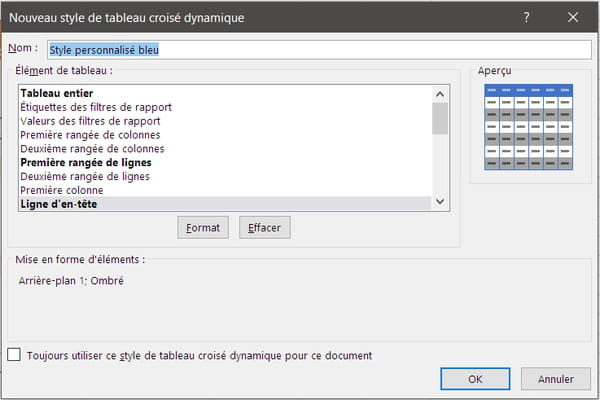
Task: Click the list's scroll down arrow
Action: (x=440, y=201)
